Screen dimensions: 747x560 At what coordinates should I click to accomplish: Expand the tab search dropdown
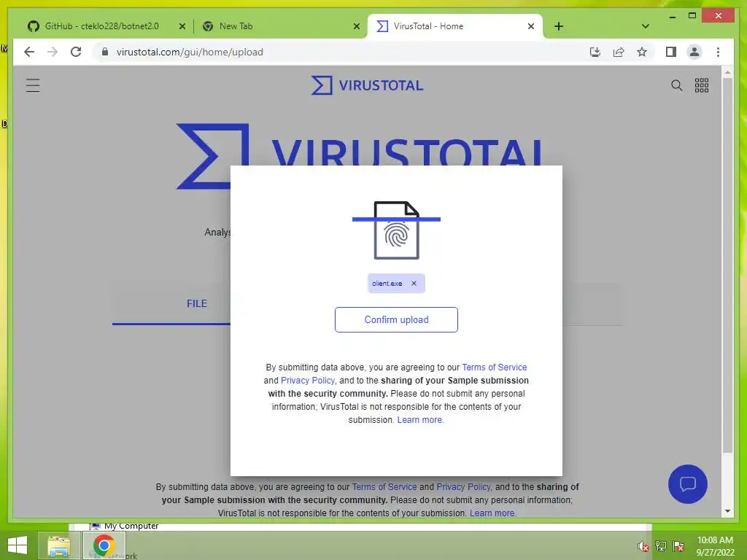click(646, 26)
